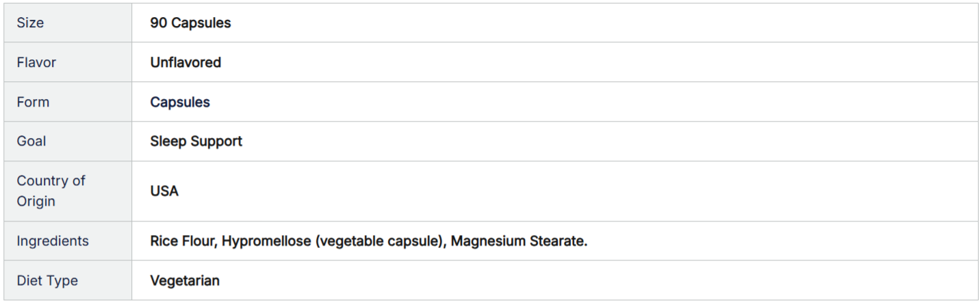The image size is (980, 302).
Task: Click the number "90" in Size value
Action: click(x=159, y=23)
